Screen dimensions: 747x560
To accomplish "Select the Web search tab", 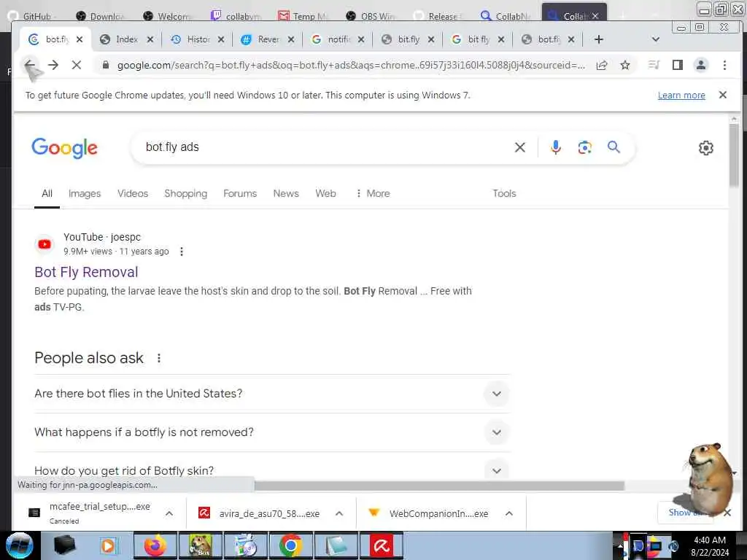I will [x=325, y=193].
